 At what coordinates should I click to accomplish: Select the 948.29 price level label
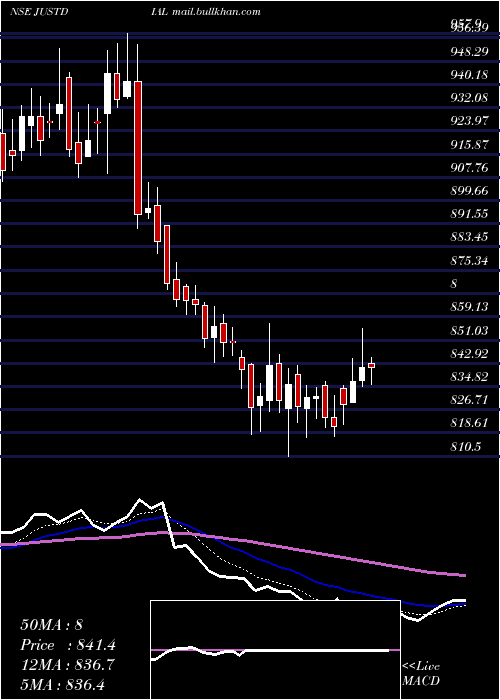click(x=469, y=52)
